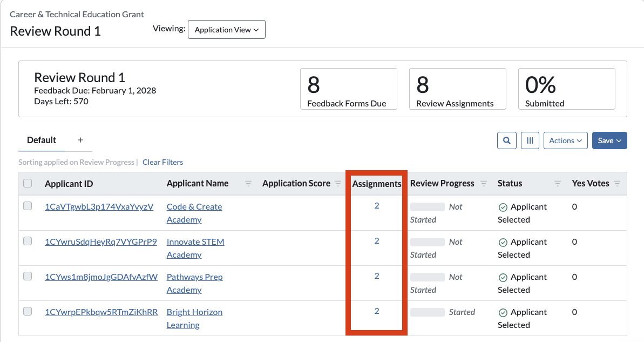Screen dimensions: 644x342
Task: Open the column chooser bars icon
Action: (530, 140)
